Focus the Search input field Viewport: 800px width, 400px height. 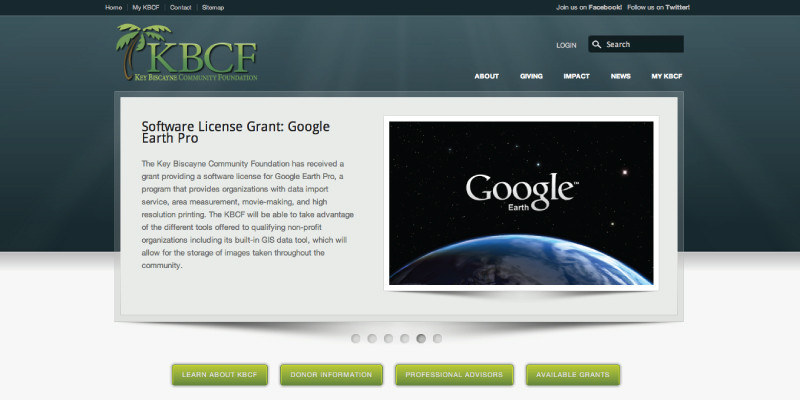[636, 44]
